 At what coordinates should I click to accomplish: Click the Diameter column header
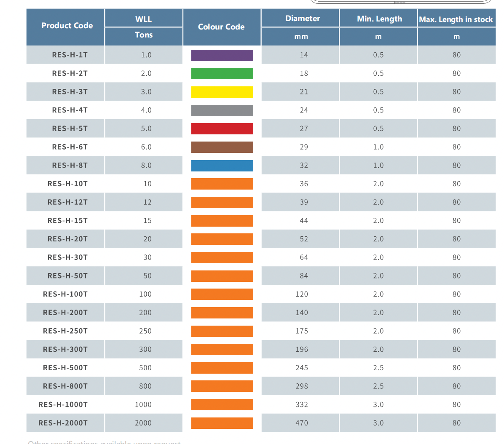[x=303, y=19]
